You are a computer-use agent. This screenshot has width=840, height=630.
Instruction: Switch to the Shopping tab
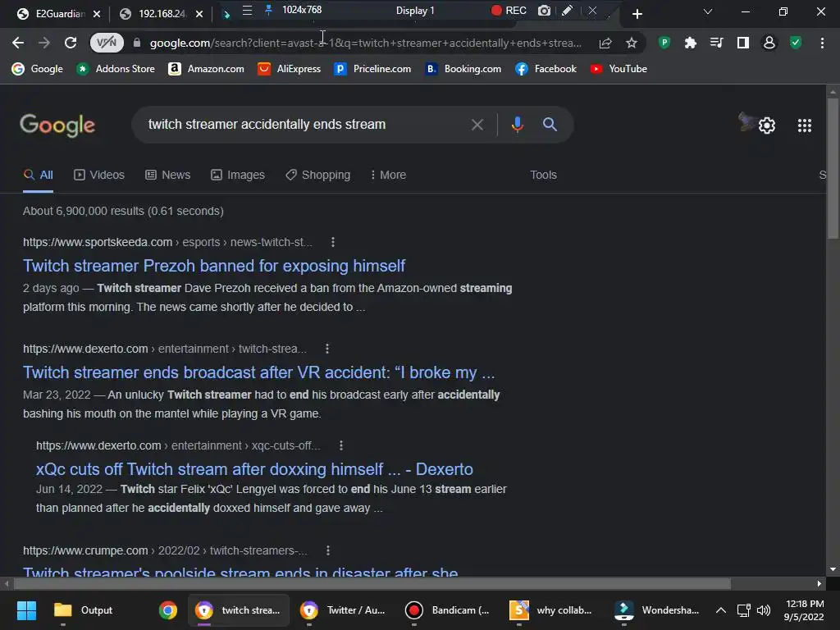coord(318,176)
